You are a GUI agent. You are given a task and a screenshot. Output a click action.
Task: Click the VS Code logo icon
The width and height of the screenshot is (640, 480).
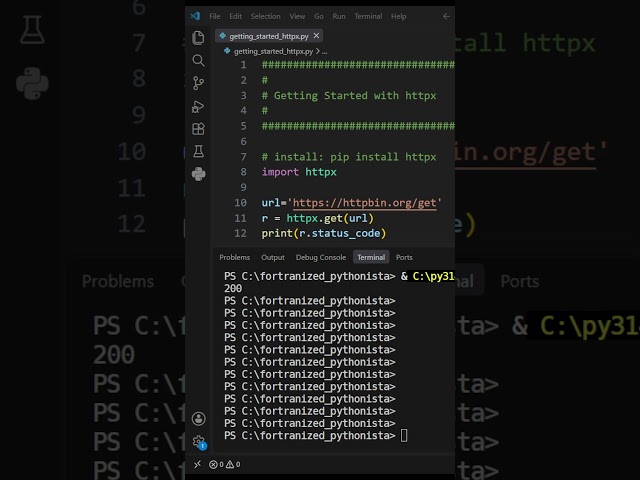coord(195,16)
